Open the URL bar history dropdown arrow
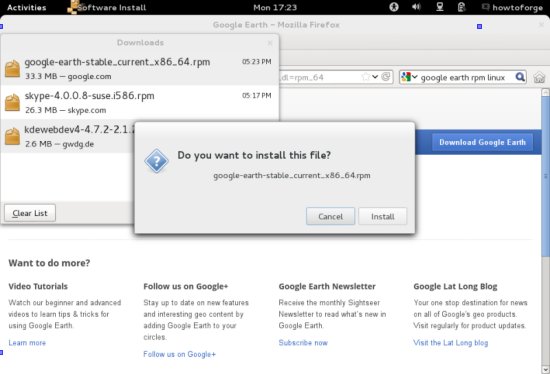 (x=375, y=77)
